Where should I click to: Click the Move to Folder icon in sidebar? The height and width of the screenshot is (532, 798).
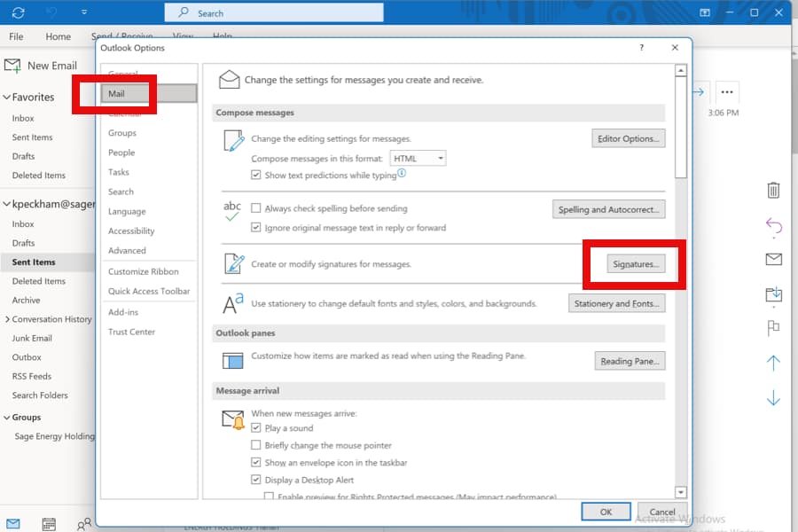pos(772,294)
